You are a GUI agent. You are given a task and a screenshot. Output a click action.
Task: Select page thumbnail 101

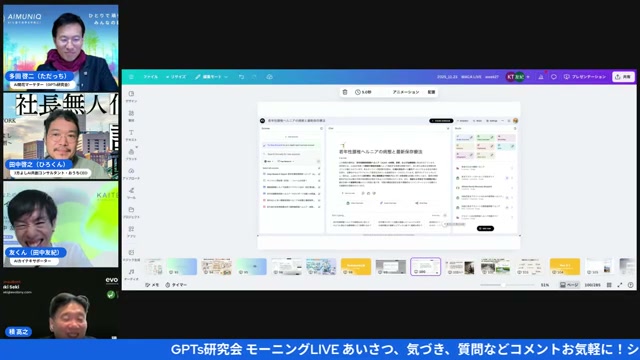click(460, 267)
